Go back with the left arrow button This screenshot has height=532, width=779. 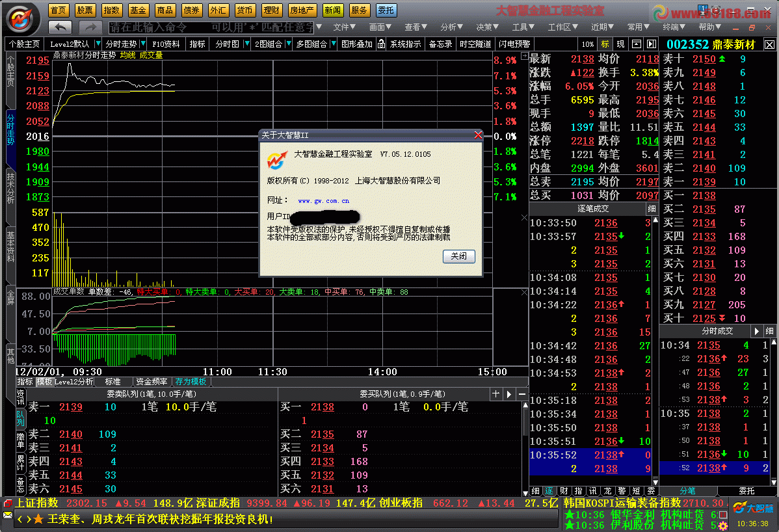click(x=60, y=27)
